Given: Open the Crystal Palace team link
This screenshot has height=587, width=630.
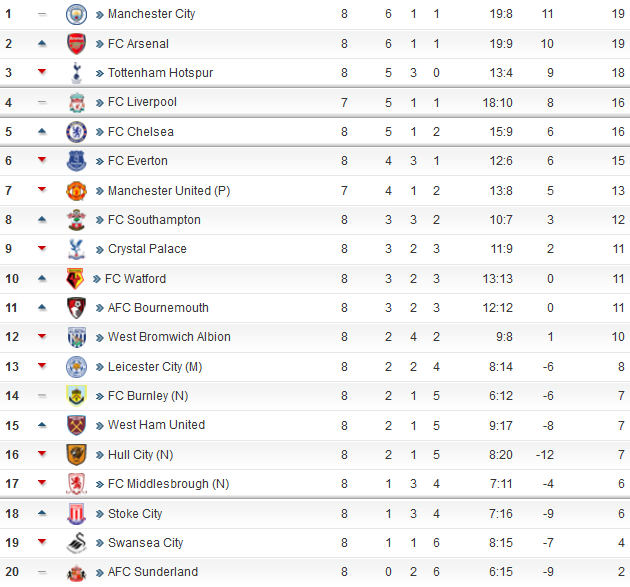Looking at the screenshot, I should pyautogui.click(x=147, y=249).
